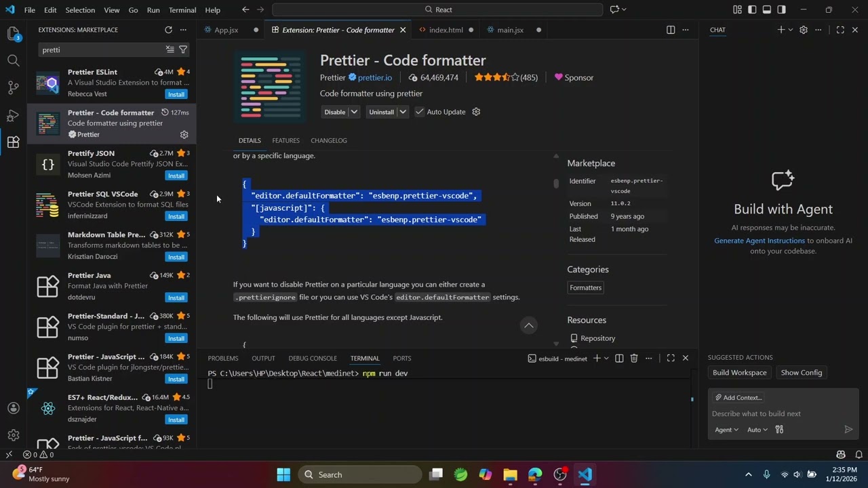Refresh the extensions marketplace list
868x488 pixels.
[168, 30]
